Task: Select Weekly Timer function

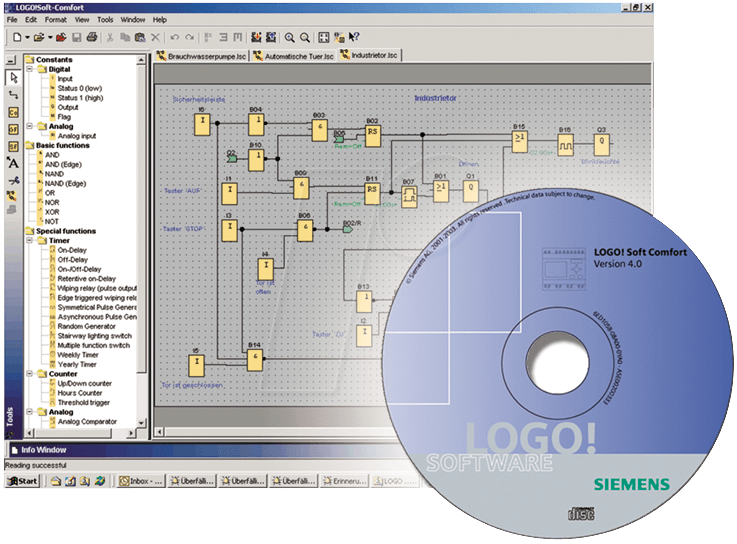Action: coord(78,355)
